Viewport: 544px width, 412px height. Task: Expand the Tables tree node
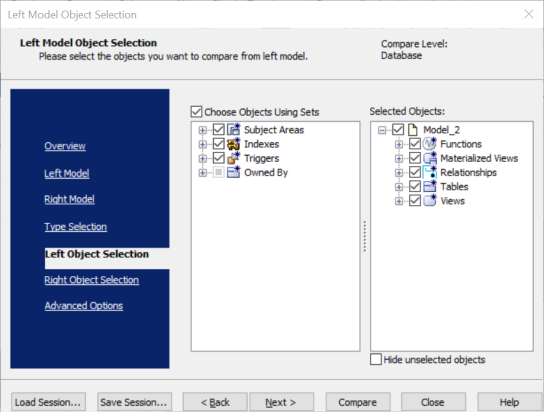click(399, 187)
